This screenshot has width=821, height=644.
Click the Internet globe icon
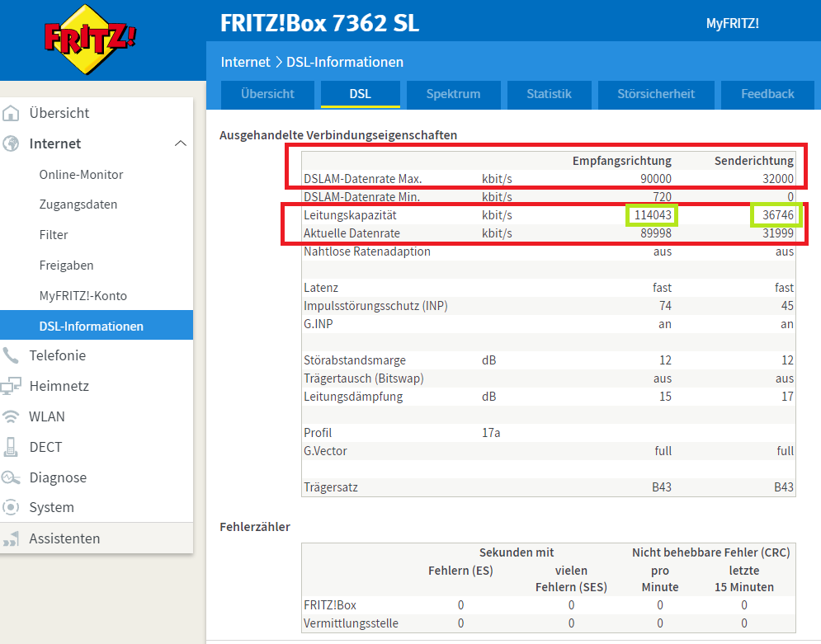[x=11, y=143]
